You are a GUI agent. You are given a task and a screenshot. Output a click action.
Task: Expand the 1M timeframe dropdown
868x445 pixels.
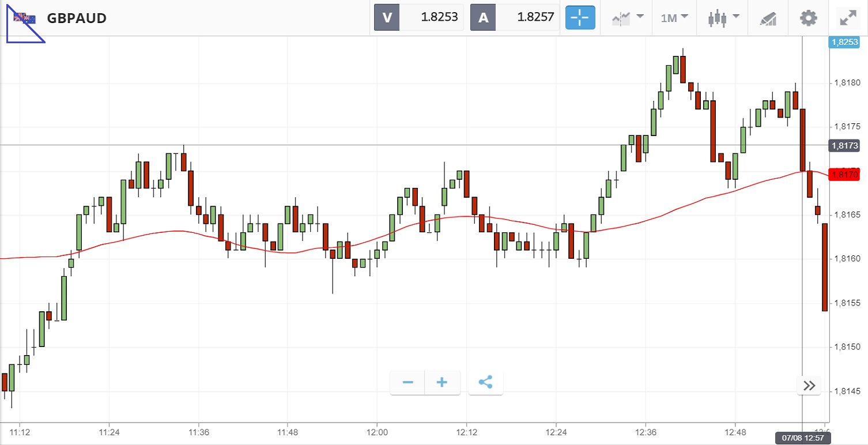(674, 18)
